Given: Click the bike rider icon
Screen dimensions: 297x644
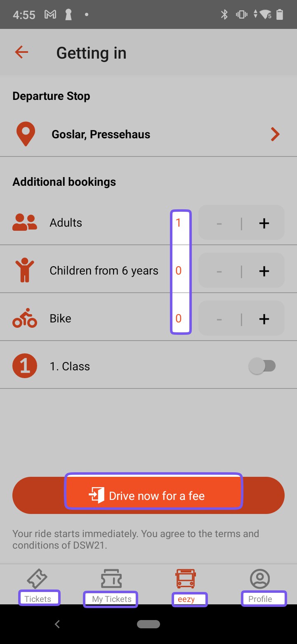Looking at the screenshot, I should click(x=25, y=318).
